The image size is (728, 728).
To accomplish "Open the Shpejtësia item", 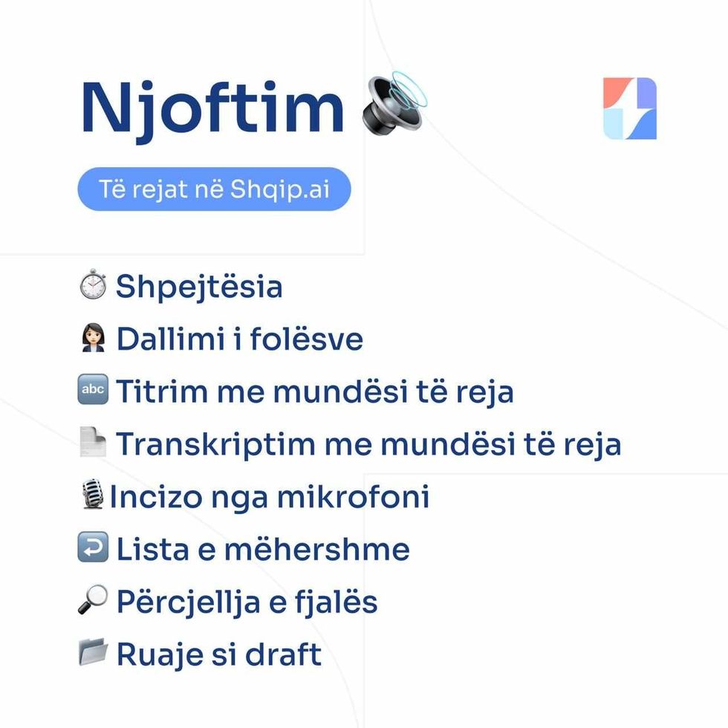I will click(x=199, y=287).
